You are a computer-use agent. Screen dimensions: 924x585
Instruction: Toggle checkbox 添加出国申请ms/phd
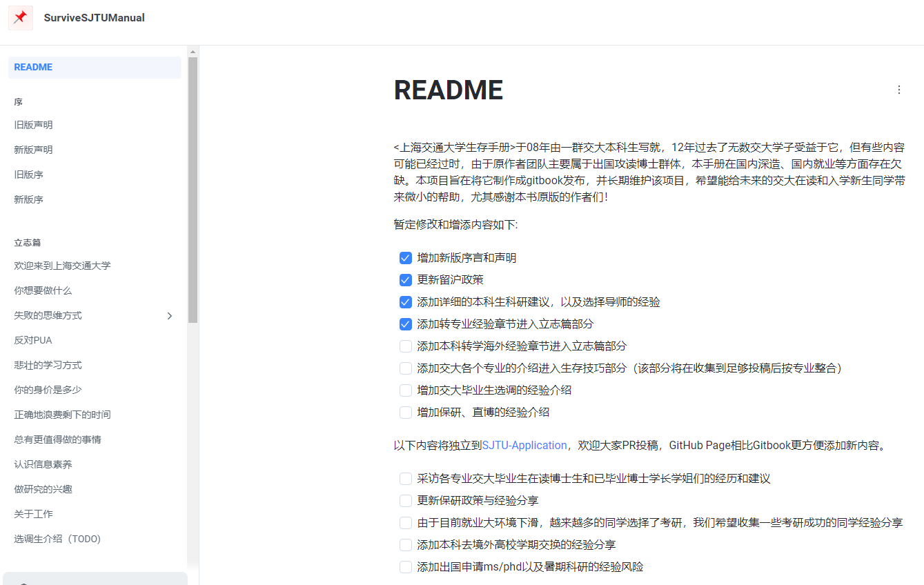[406, 567]
